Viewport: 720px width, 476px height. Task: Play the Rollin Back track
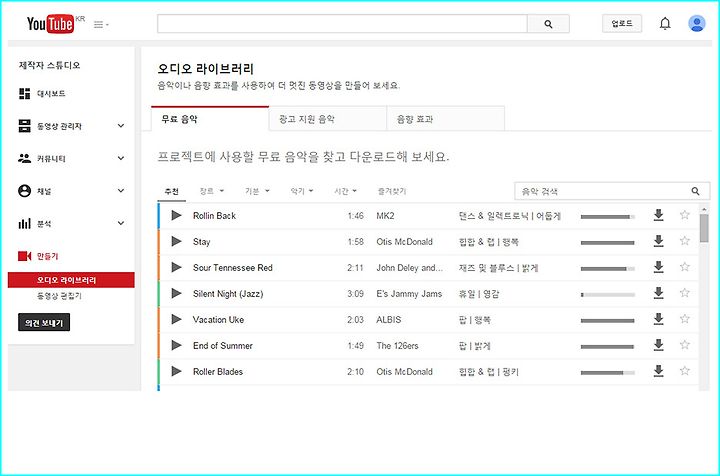(x=176, y=215)
